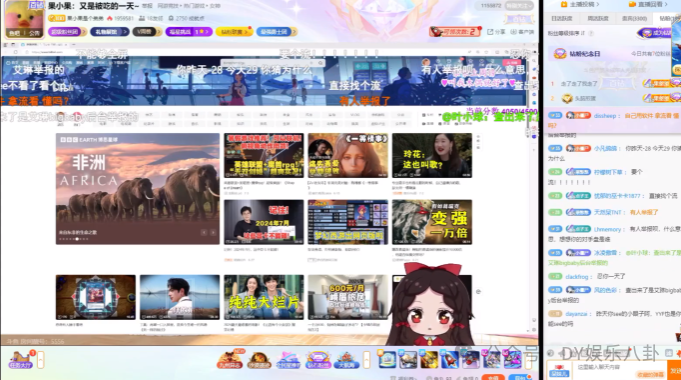Viewport: 681px width, 380px height.
Task: Open the 600元/月 room tour video thumbnail
Action: [x=347, y=297]
